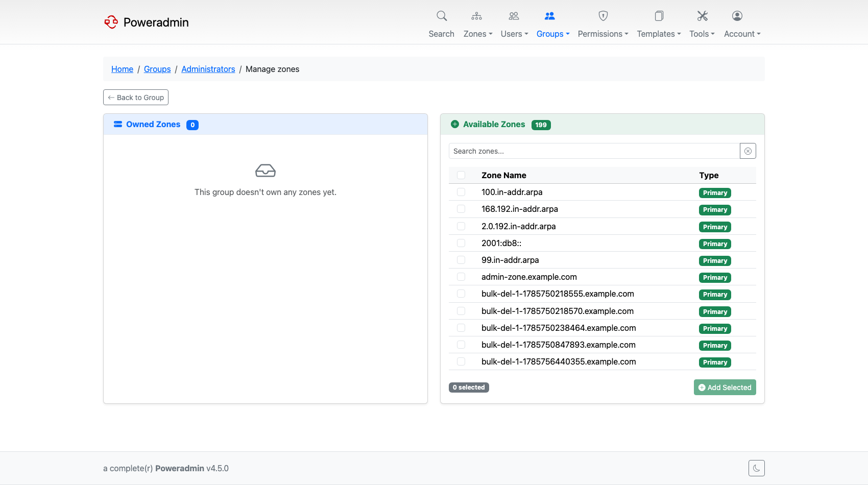Check the 168.192.in-addr.arpa zone

[x=461, y=209]
